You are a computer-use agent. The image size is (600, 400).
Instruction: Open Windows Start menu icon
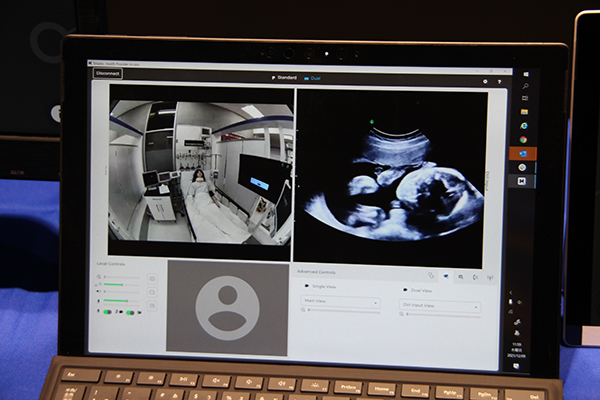coord(523,76)
